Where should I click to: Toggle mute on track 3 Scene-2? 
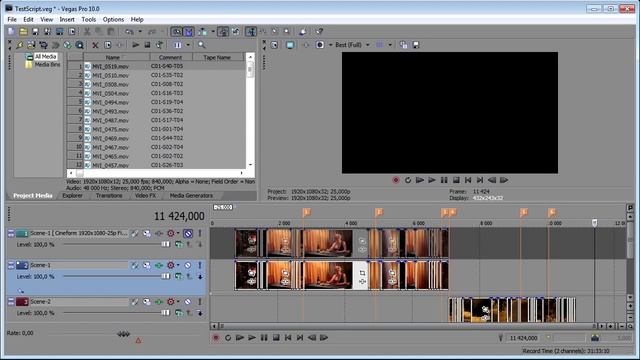point(188,302)
